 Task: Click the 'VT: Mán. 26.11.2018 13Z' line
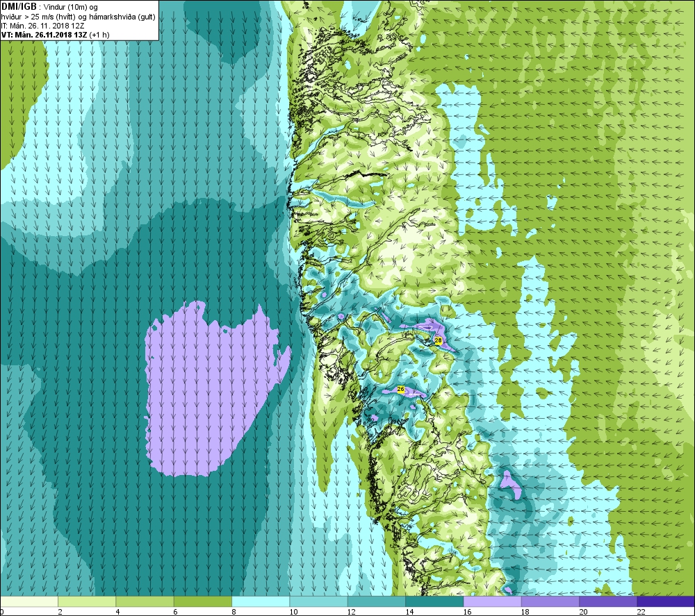pos(44,35)
